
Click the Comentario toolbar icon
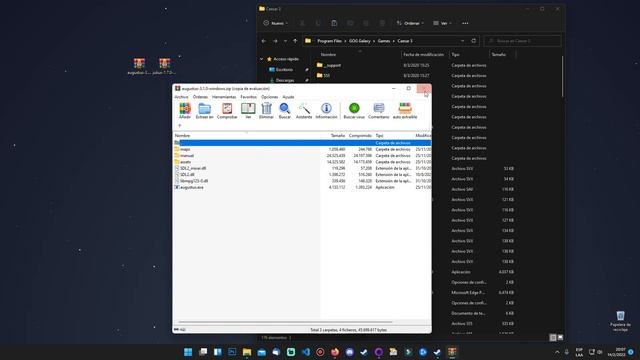379,111
